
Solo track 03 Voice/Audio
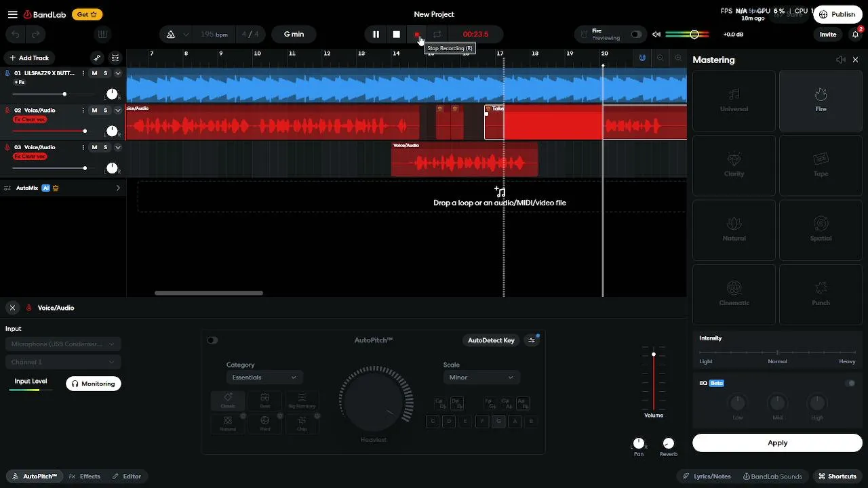[105, 147]
